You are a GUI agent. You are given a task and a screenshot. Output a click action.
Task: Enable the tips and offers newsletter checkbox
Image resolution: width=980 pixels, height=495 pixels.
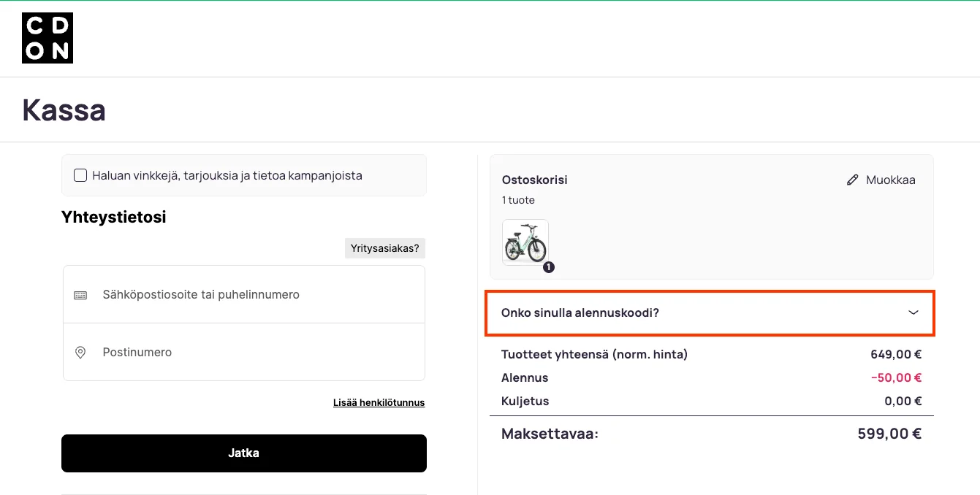tap(80, 175)
